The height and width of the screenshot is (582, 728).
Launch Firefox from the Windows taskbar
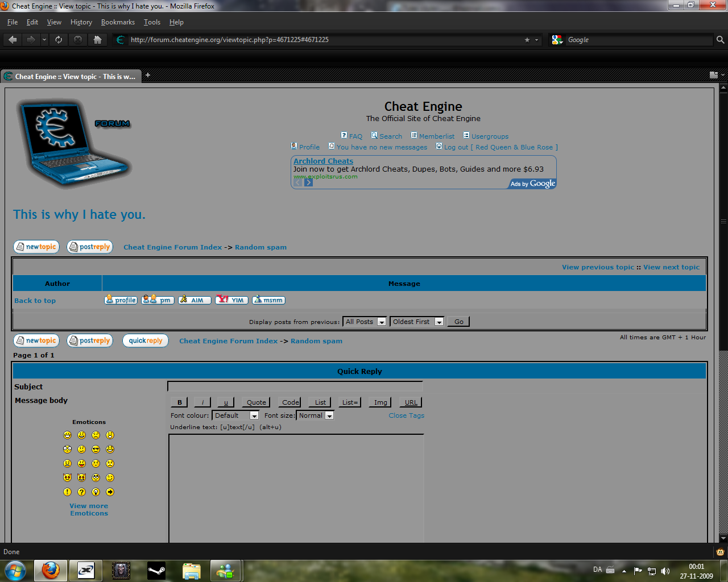pyautogui.click(x=51, y=570)
